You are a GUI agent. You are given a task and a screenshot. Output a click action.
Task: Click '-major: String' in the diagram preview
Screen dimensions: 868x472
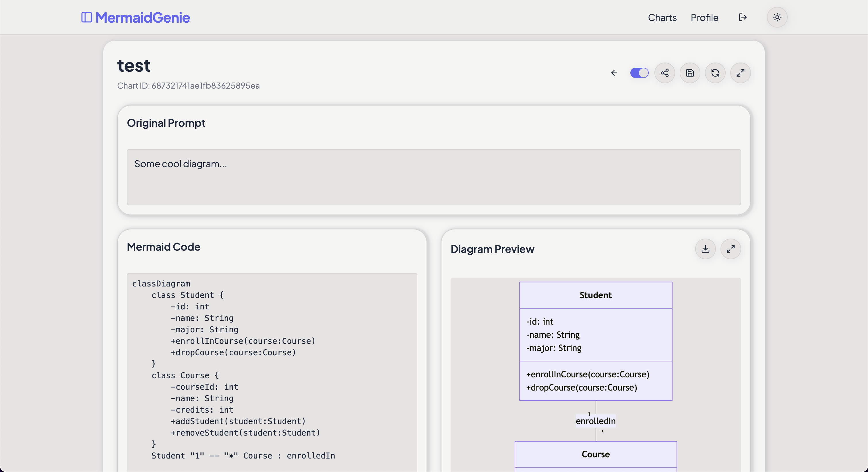click(x=554, y=348)
